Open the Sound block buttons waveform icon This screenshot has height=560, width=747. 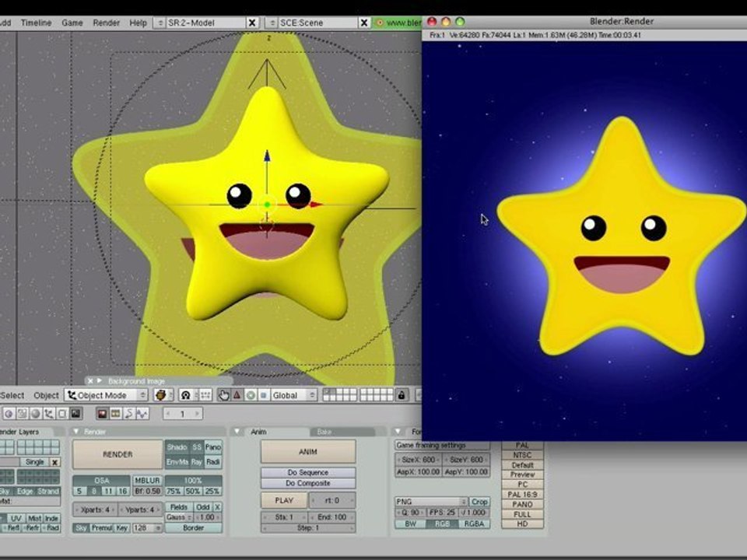pyautogui.click(x=142, y=413)
